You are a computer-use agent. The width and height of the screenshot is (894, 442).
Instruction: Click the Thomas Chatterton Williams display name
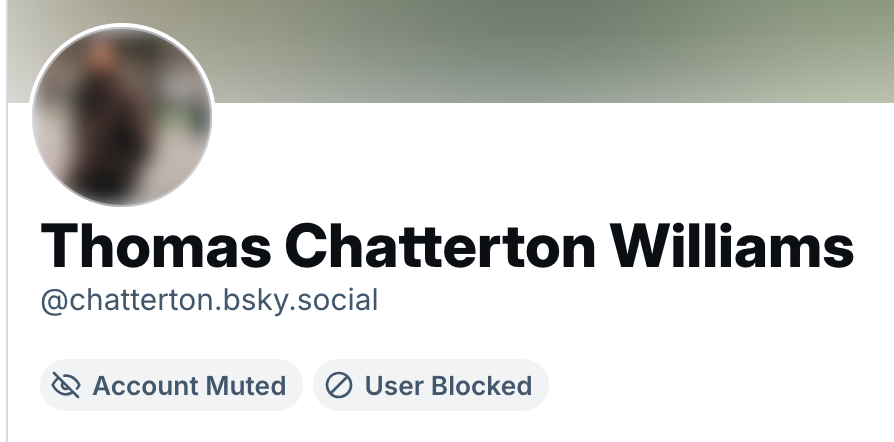point(447,246)
